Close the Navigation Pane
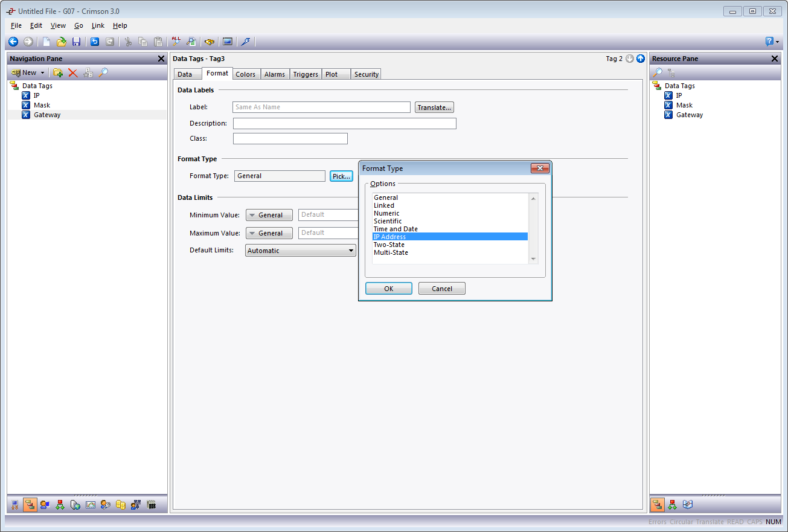Image resolution: width=788 pixels, height=532 pixels. [161, 59]
